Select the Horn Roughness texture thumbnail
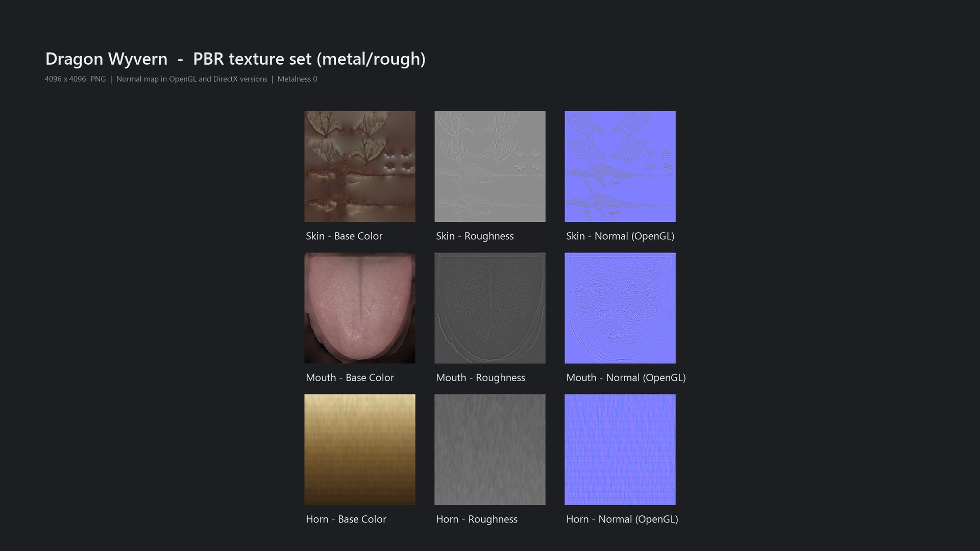Screen dimensions: 980x551 490,449
